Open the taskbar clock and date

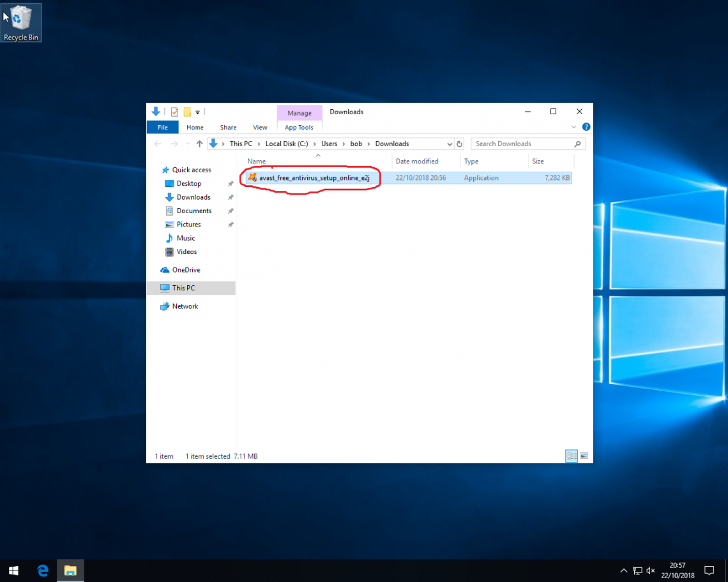(678, 571)
